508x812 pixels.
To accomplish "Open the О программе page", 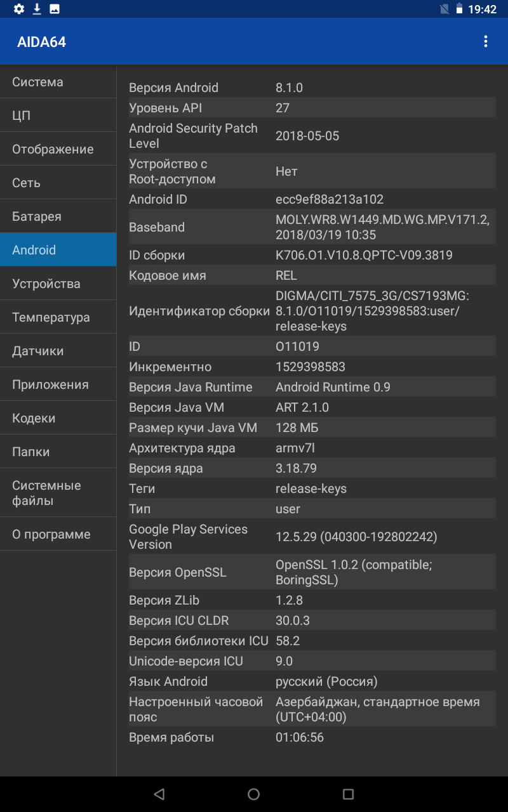I will click(x=58, y=534).
